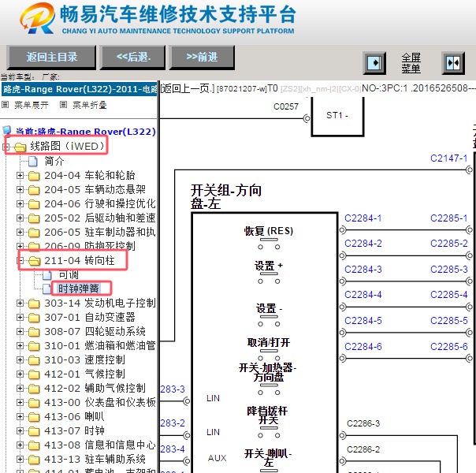Click connector link C2284-6
The height and width of the screenshot is (473, 476).
coord(363,347)
